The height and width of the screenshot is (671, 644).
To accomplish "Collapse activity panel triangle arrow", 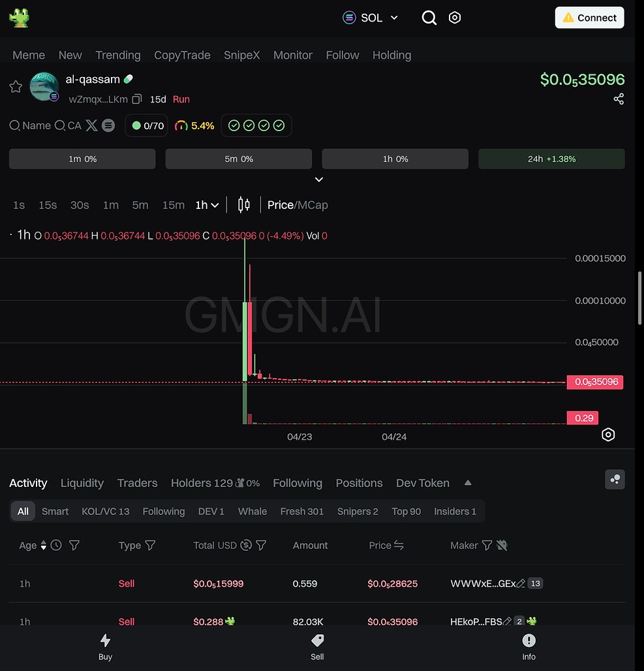I will pyautogui.click(x=468, y=483).
